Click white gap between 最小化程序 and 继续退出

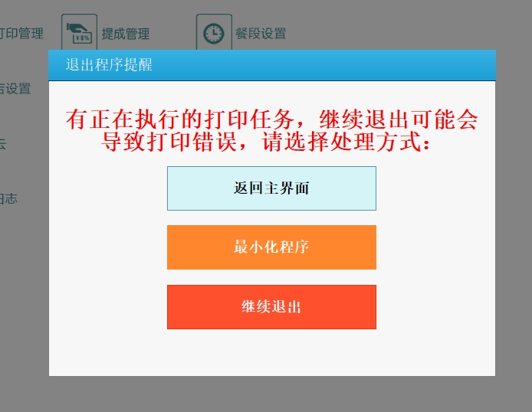click(271, 277)
